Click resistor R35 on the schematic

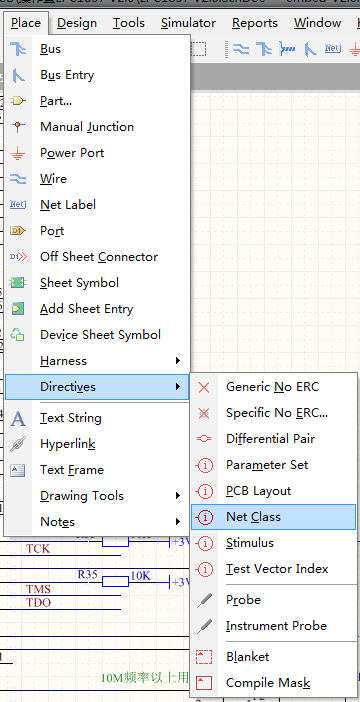(x=115, y=582)
